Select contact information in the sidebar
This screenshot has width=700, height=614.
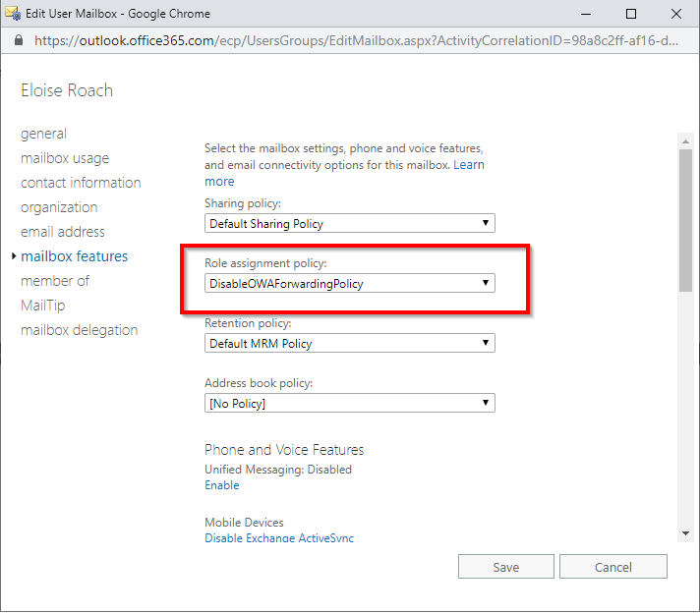(81, 183)
